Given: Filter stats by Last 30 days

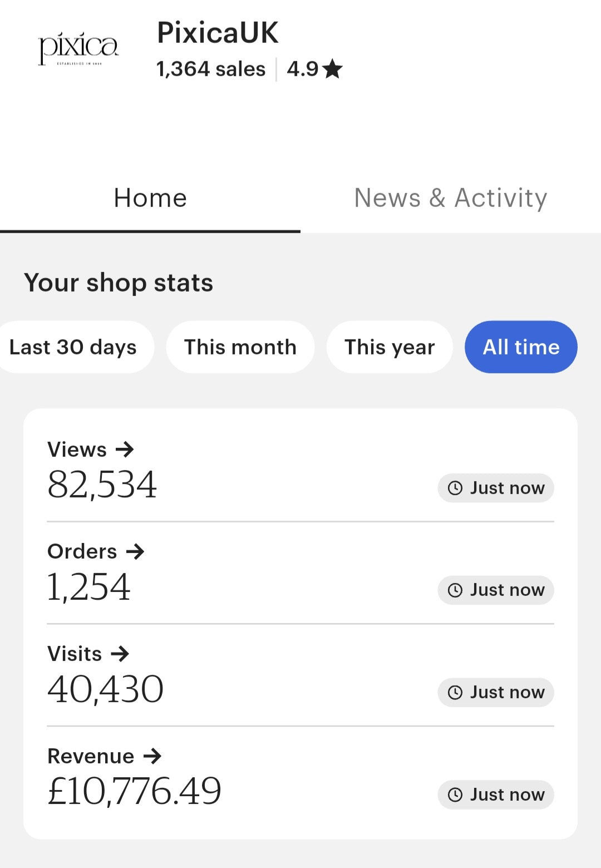Looking at the screenshot, I should tap(73, 347).
